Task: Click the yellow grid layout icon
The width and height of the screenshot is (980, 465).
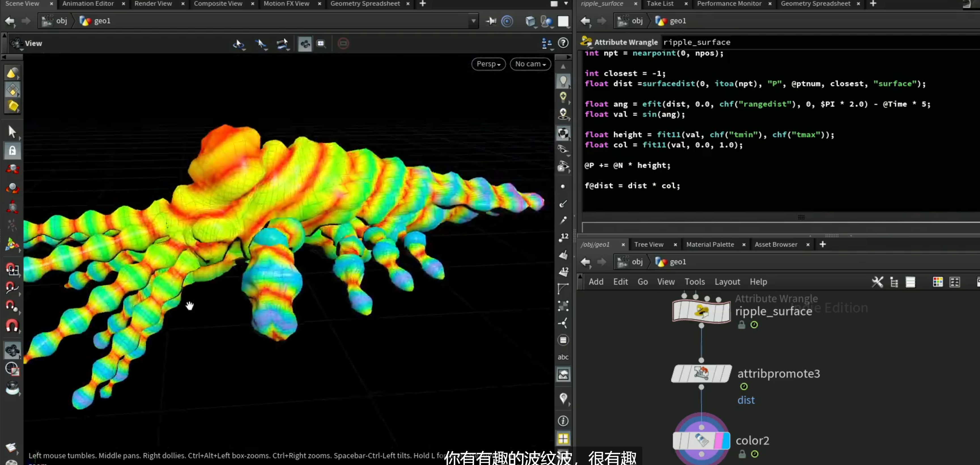Action: click(563, 439)
